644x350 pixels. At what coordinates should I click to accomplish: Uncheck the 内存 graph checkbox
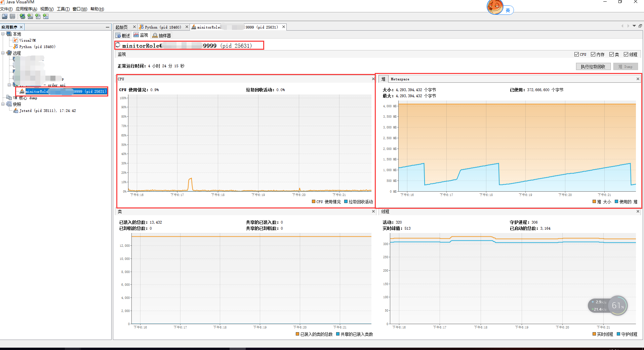[593, 54]
